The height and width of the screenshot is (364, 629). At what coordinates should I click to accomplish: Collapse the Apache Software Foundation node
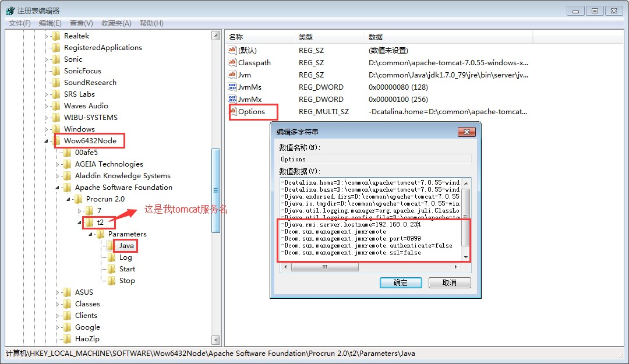tap(57, 188)
